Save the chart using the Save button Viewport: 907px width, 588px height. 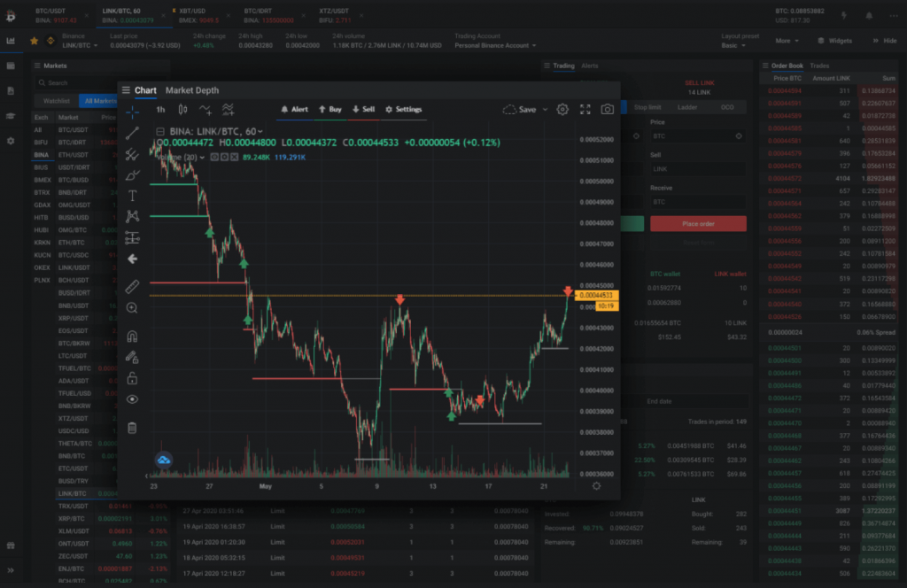pos(520,109)
